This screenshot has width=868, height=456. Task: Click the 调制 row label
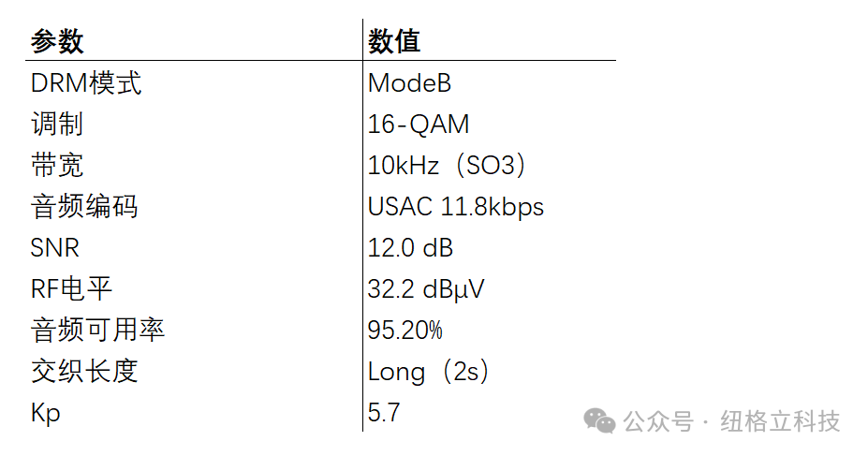point(57,124)
